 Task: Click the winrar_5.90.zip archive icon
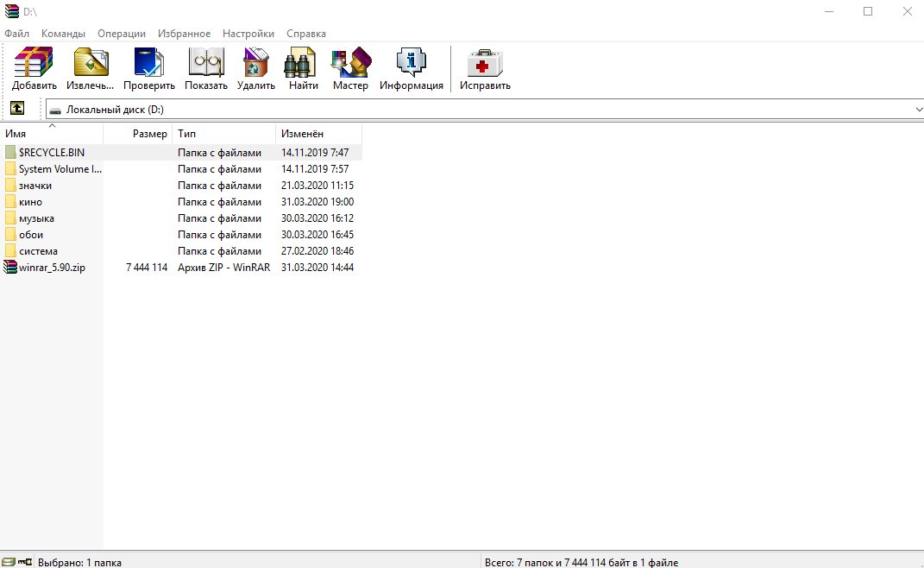pyautogui.click(x=10, y=268)
